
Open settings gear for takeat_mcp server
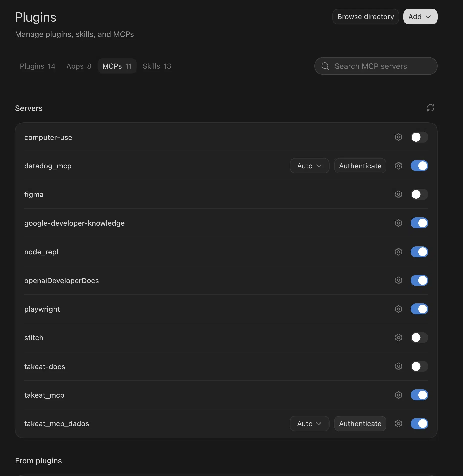point(398,395)
